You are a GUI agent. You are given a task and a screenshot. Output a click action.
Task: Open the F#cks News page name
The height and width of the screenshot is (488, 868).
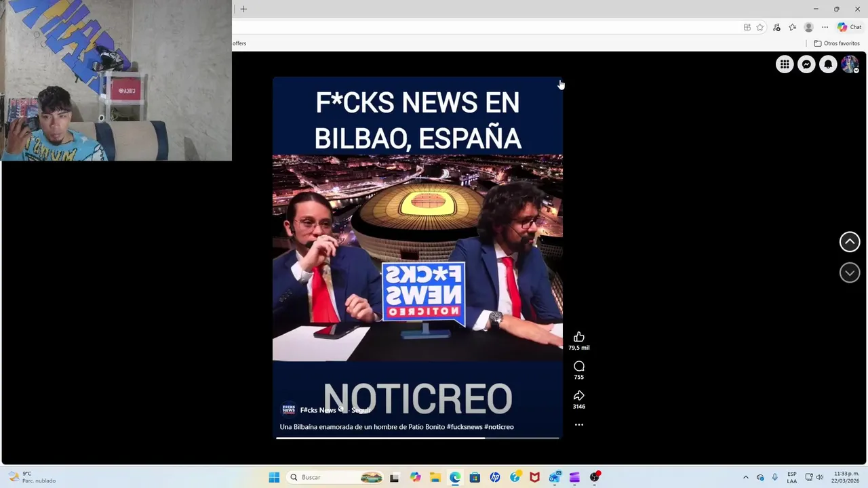318,410
